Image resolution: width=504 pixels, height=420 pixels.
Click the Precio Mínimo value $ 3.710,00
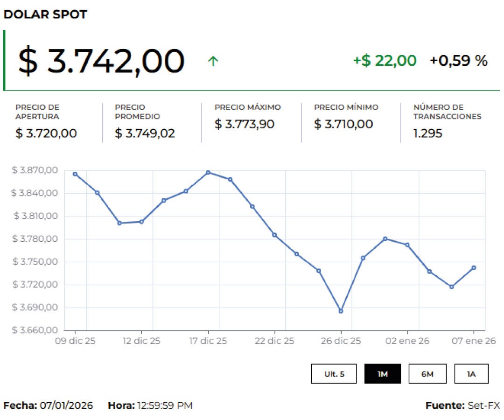point(343,124)
